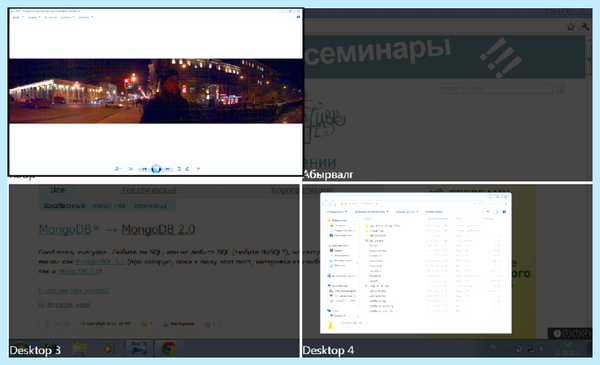
Task: Rotate photo counterclockwise in Photo Viewer
Action: [x=179, y=169]
